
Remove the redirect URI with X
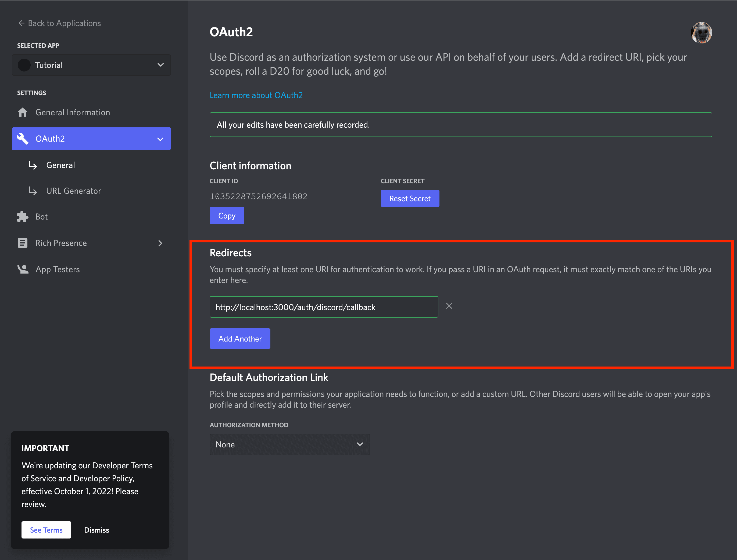click(x=449, y=306)
